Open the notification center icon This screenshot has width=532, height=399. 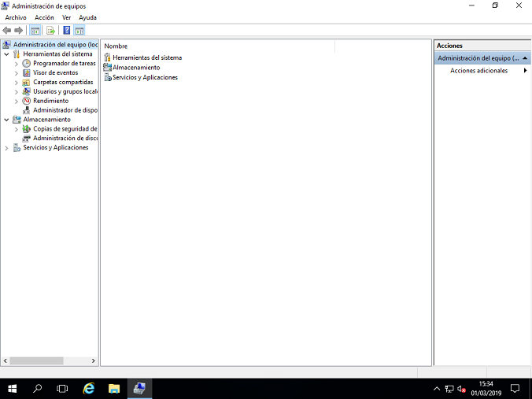(515, 389)
